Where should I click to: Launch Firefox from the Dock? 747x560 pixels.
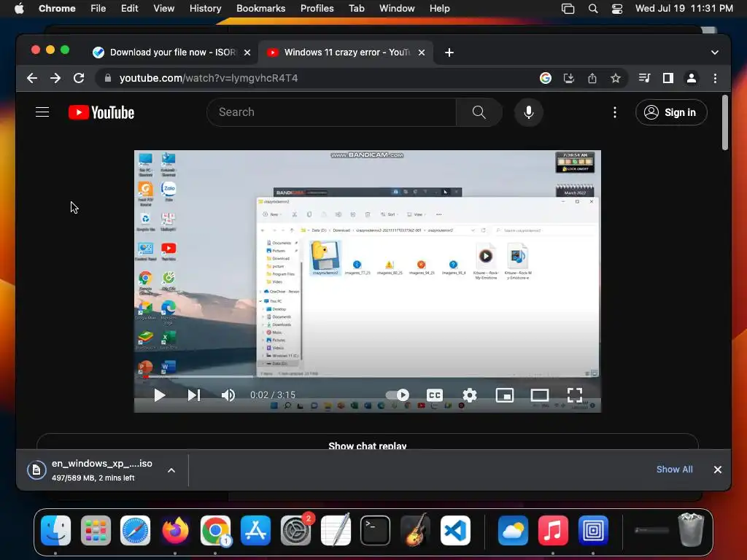(x=175, y=530)
